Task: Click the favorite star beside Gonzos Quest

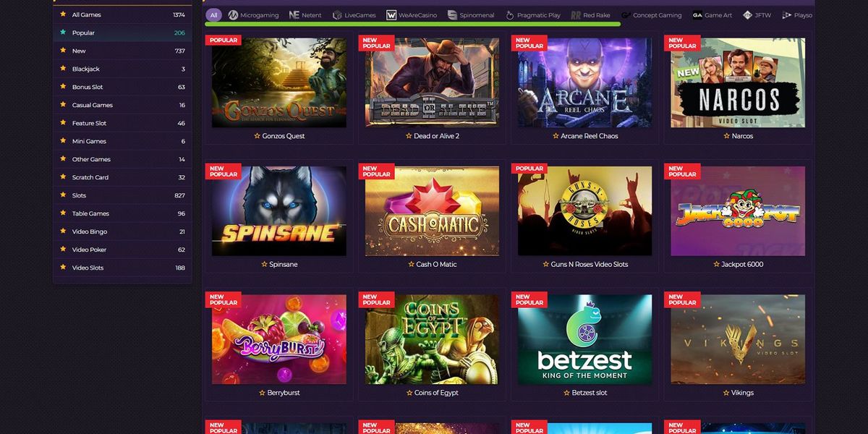Action: click(257, 136)
